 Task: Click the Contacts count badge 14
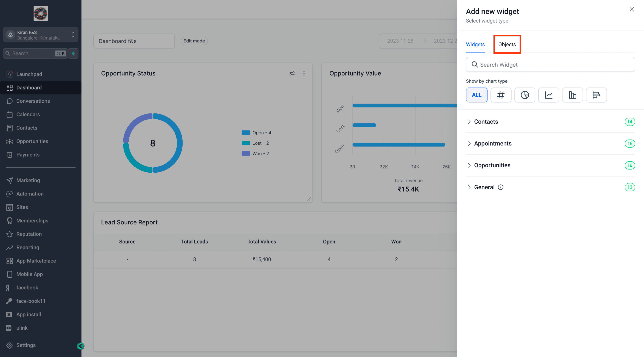(x=630, y=122)
